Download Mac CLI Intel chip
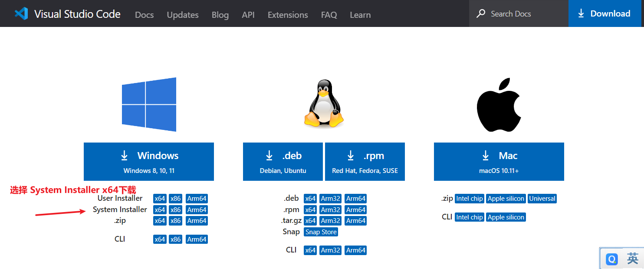 click(470, 217)
